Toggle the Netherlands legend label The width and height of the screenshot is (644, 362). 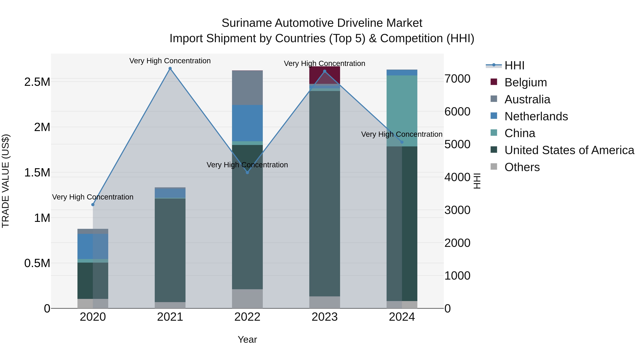point(536,116)
